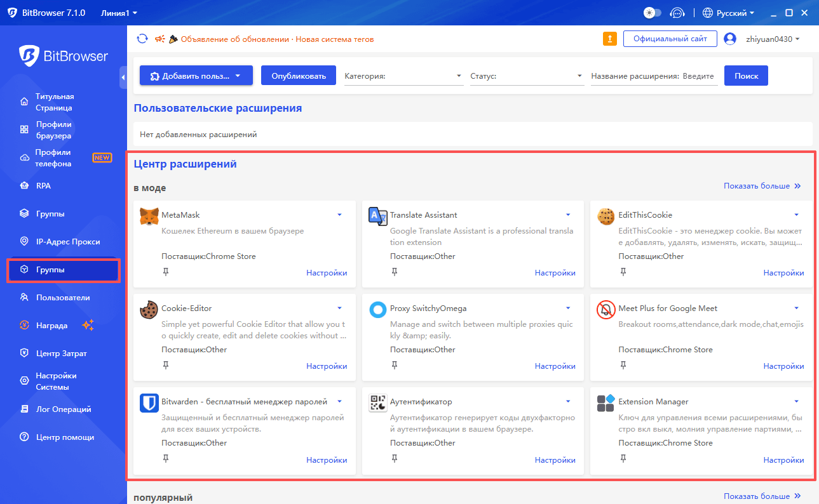Screen dimensions: 819x504
Task: Open Показать больше for trending extensions
Action: 762,185
